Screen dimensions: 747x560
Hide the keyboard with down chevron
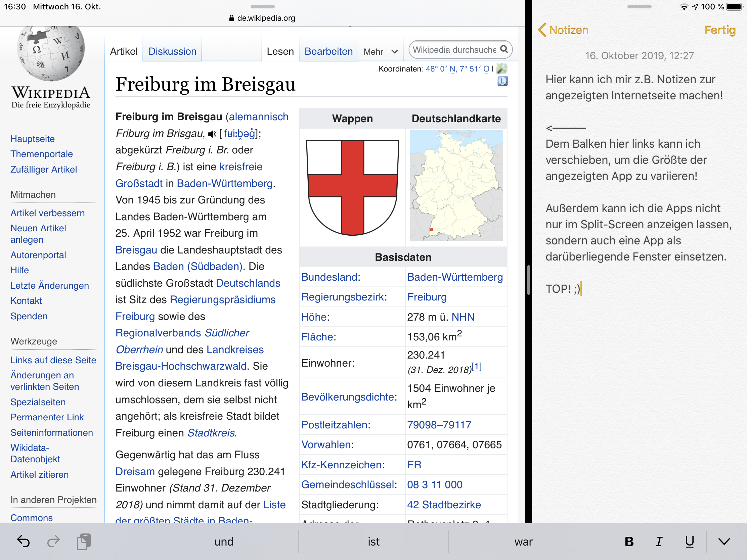(x=724, y=542)
